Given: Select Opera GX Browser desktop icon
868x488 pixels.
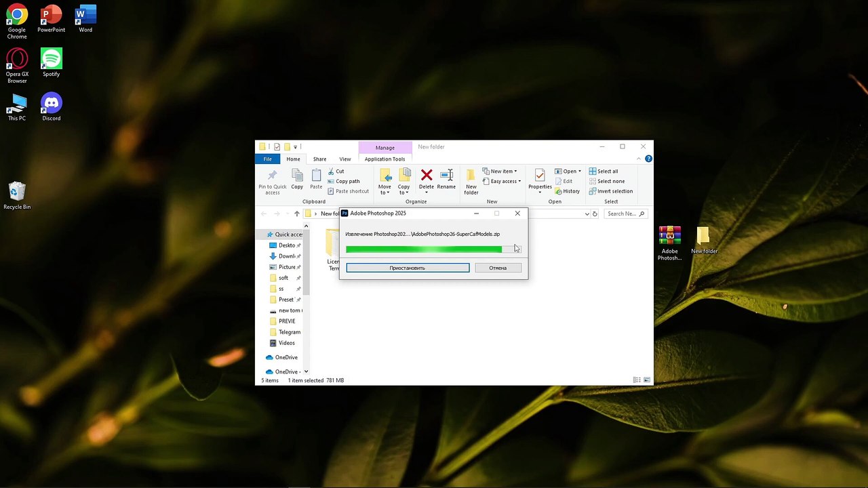Looking at the screenshot, I should (x=17, y=66).
